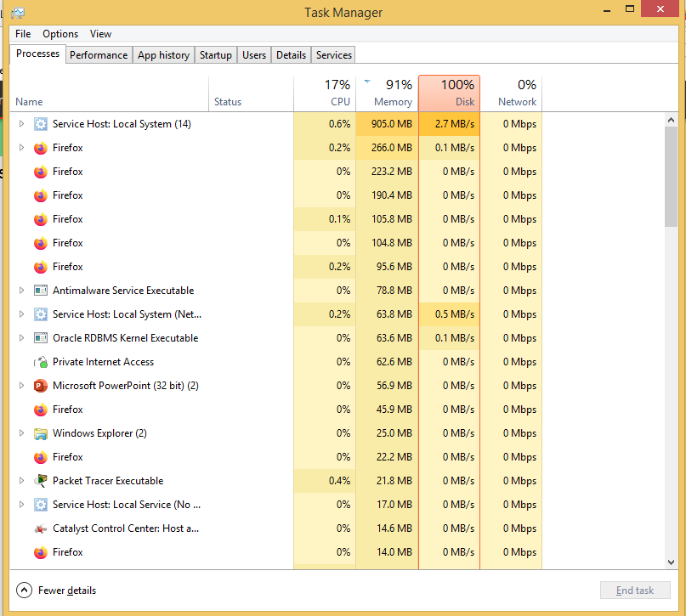686x616 pixels.
Task: Sort by the Disk column header
Action: [x=450, y=93]
